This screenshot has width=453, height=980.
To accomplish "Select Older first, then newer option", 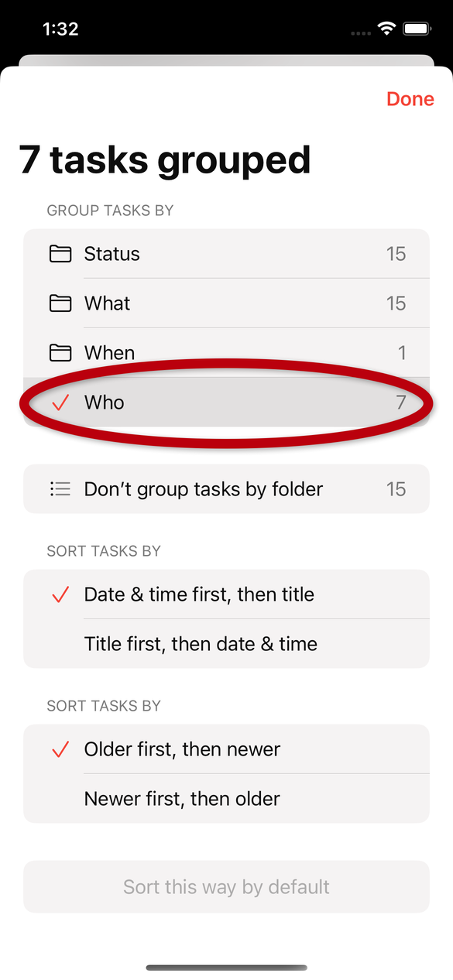I will point(226,749).
